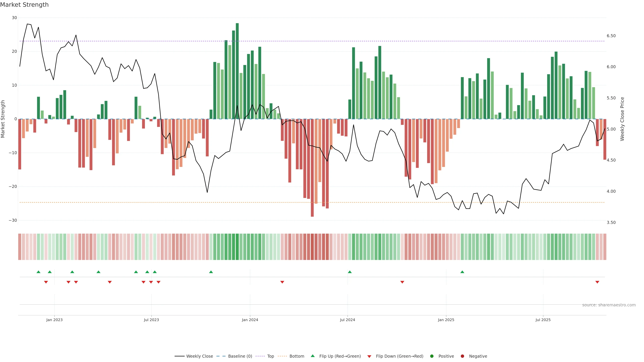Click the dark red Negative legend circle
Viewport: 644px width, 362px height.
(x=462, y=356)
